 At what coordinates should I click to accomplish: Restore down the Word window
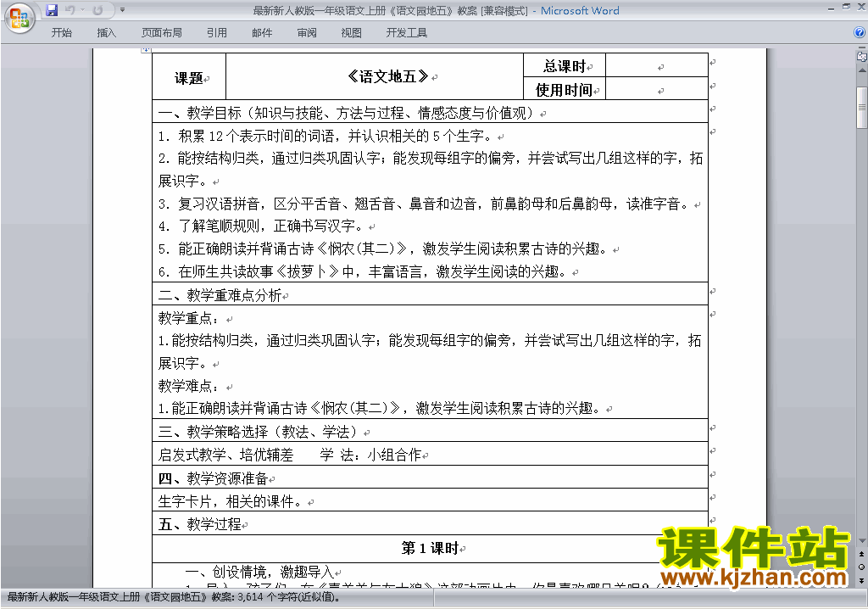[846, 7]
